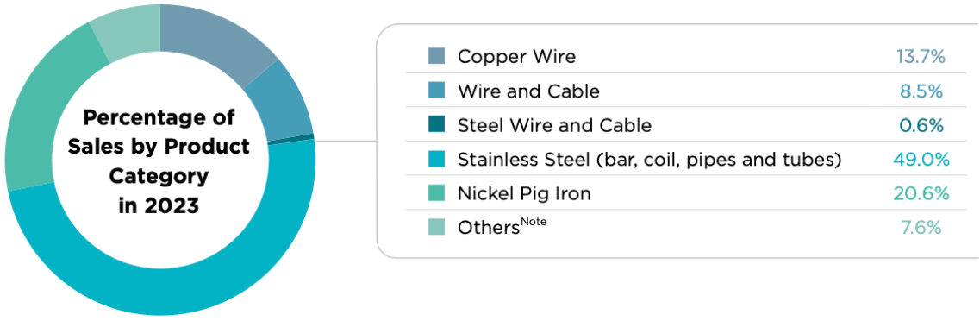Select the Steel Wire and Cable label
980x321 pixels.
point(554,125)
